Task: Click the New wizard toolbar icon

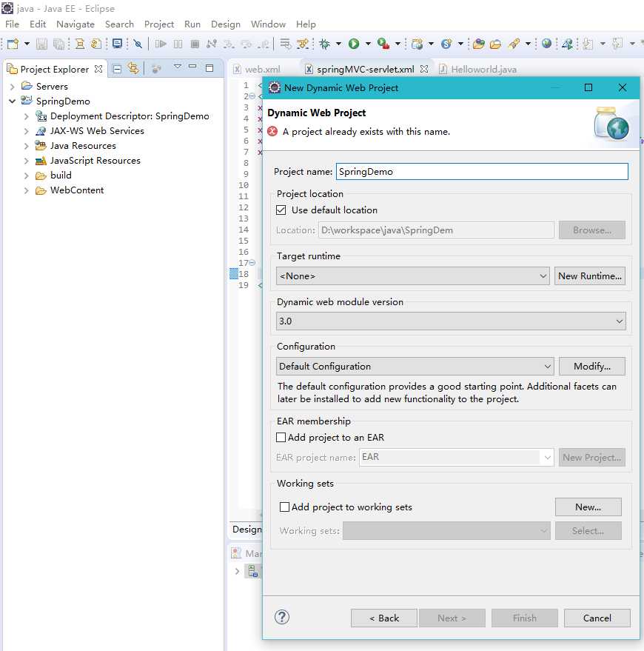Action: (x=13, y=44)
